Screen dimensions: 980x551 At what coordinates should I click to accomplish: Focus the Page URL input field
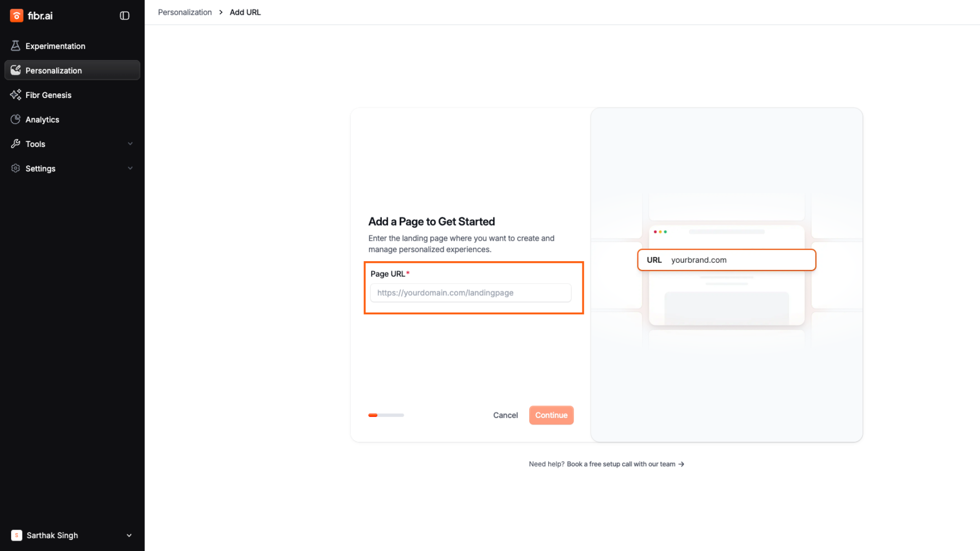[x=470, y=293]
